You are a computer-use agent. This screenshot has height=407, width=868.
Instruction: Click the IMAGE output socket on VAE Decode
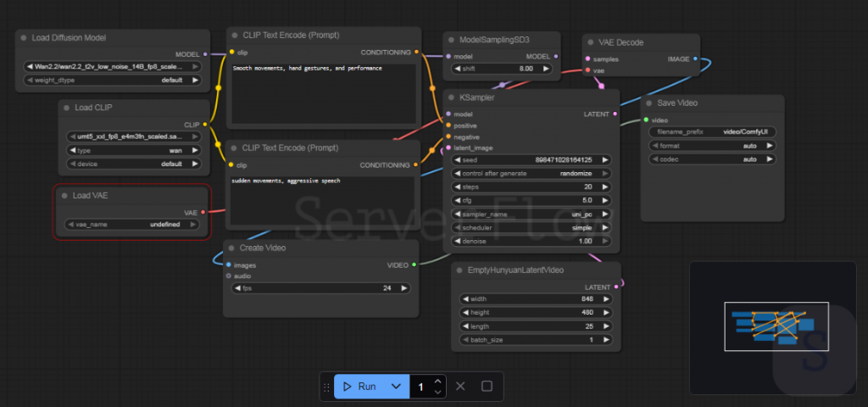[695, 59]
